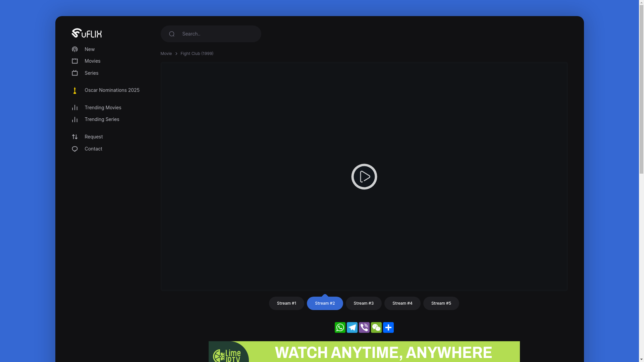This screenshot has width=644, height=362.
Task: Click the New podcast-style icon
Action: (75, 49)
